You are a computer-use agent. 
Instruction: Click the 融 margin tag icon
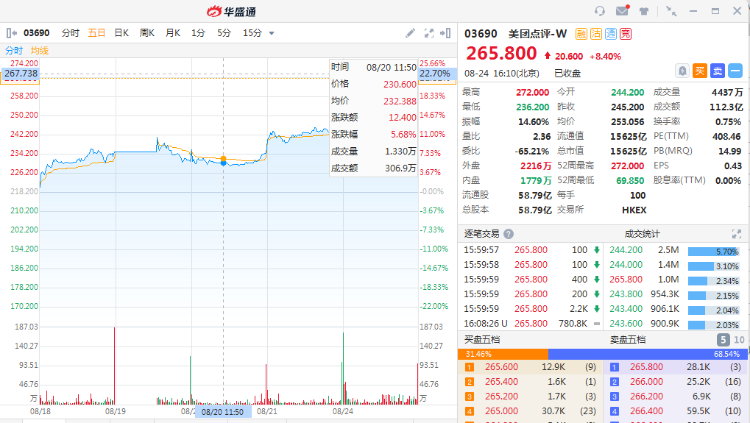[581, 34]
